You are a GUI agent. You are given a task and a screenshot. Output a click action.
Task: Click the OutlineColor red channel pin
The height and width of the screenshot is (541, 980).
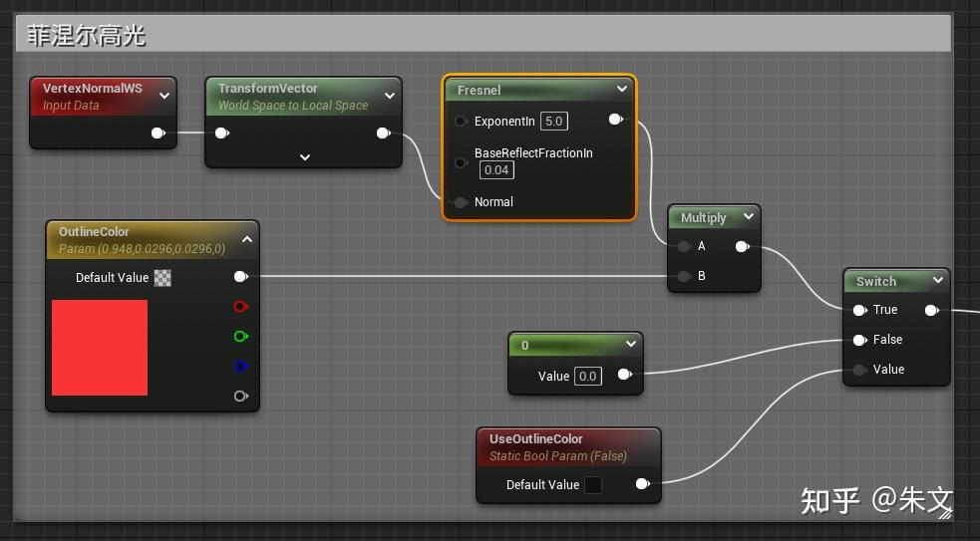pyautogui.click(x=240, y=306)
